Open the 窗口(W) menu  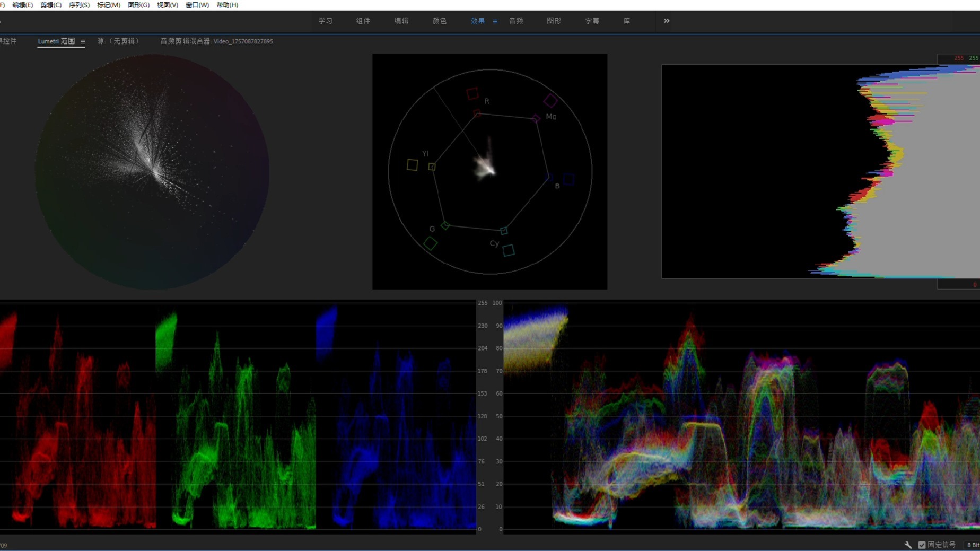click(197, 5)
